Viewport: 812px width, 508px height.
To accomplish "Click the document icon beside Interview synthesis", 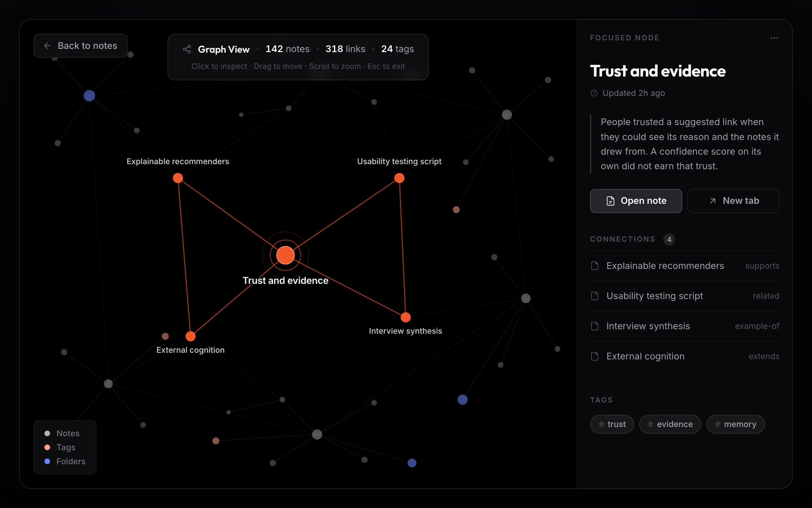I will (595, 326).
